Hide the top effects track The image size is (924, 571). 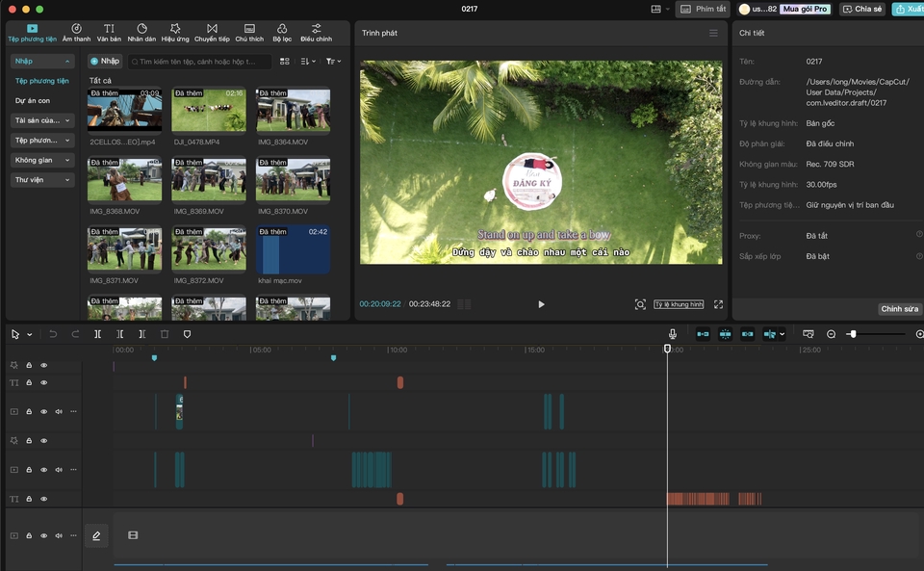tap(43, 365)
